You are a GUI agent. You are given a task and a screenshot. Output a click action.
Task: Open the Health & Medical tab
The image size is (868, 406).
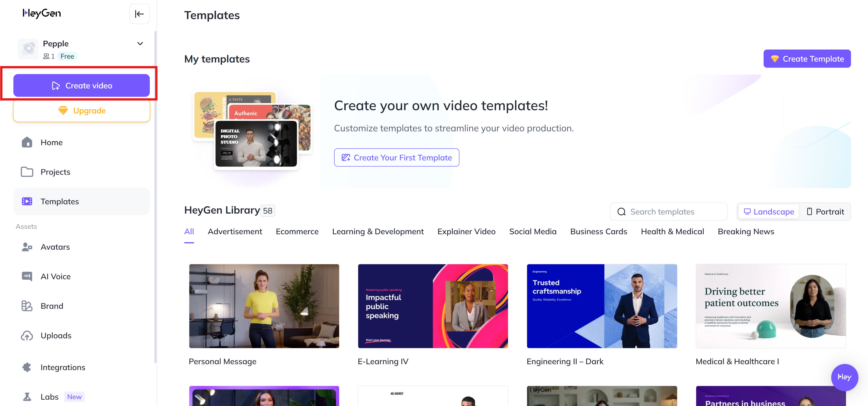tap(672, 231)
